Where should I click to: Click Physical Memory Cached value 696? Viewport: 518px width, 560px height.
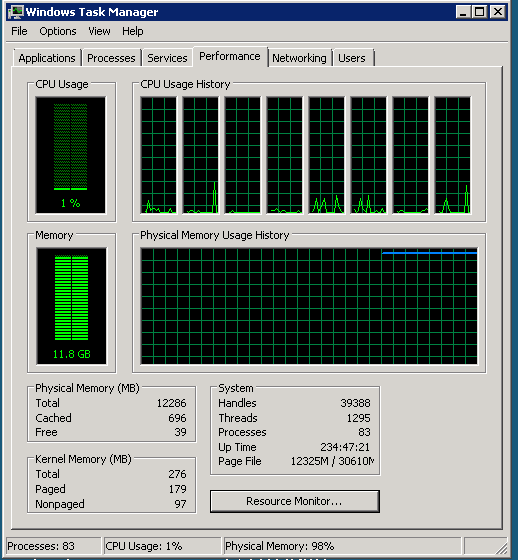point(177,418)
